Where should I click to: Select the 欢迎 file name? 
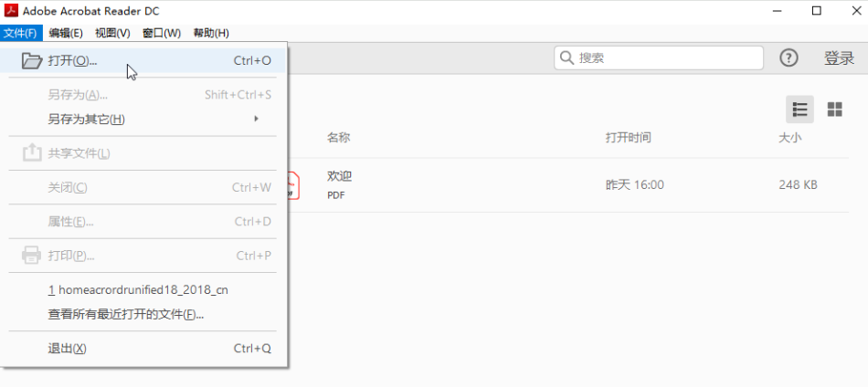(339, 176)
